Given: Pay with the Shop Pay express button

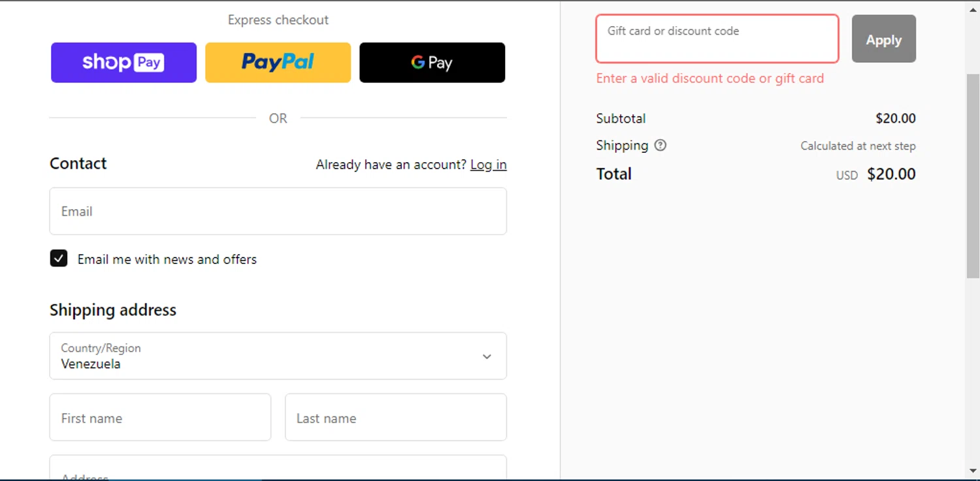Looking at the screenshot, I should [x=123, y=63].
